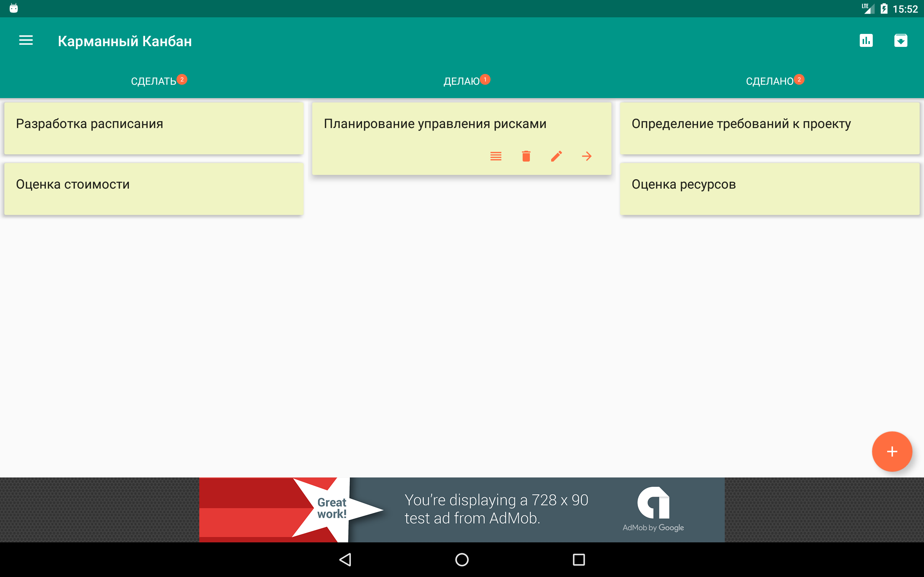The width and height of the screenshot is (924, 577).
Task: Open the recent apps overview button
Action: pyautogui.click(x=579, y=560)
